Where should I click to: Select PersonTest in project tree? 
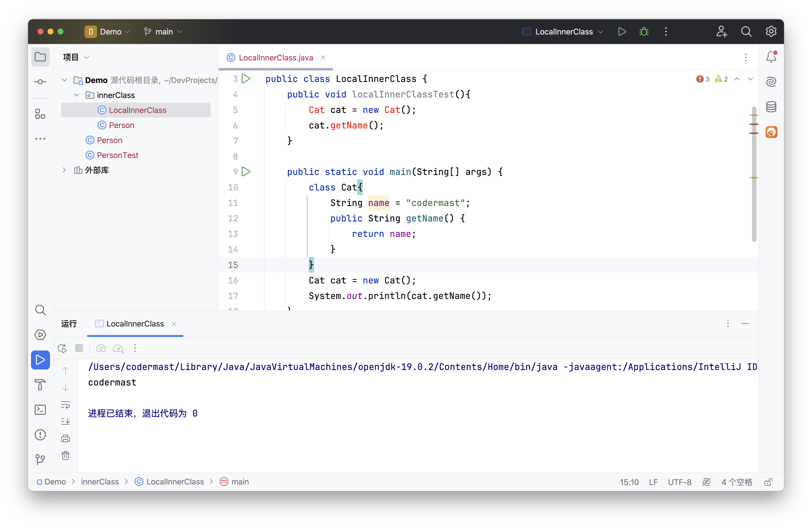[117, 155]
